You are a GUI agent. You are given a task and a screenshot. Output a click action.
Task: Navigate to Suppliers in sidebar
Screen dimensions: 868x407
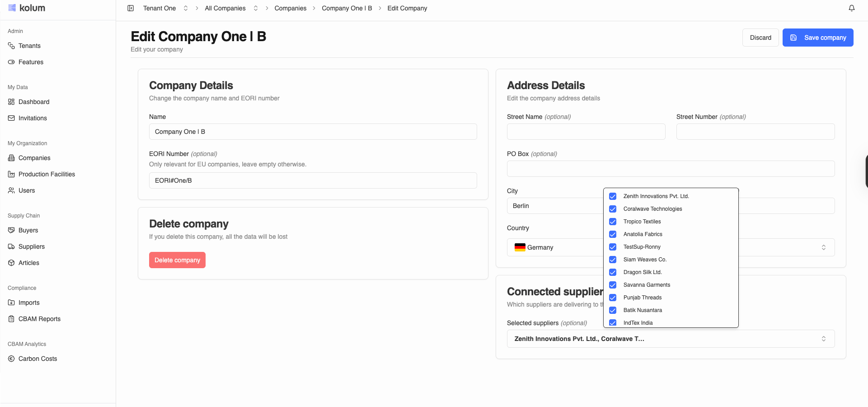point(31,246)
